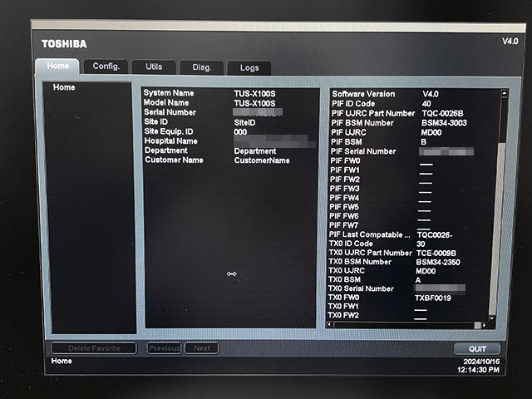Viewport: 532px width, 399px height.
Task: Click the time 12:14:30 PM
Action: [x=478, y=370]
